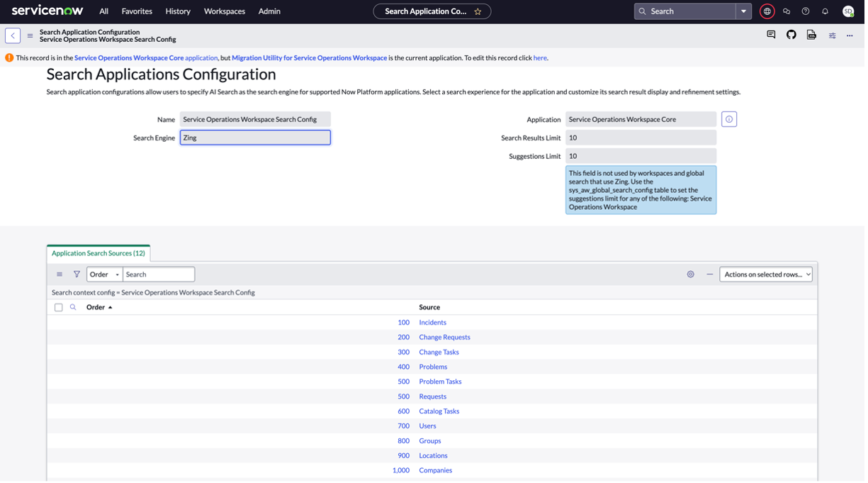868x483 pixels.
Task: Open the Admin menu
Action: click(x=270, y=11)
